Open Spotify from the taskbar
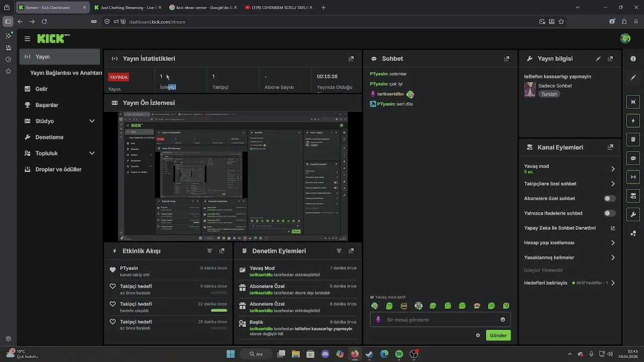The width and height of the screenshot is (644, 362). (x=399, y=354)
